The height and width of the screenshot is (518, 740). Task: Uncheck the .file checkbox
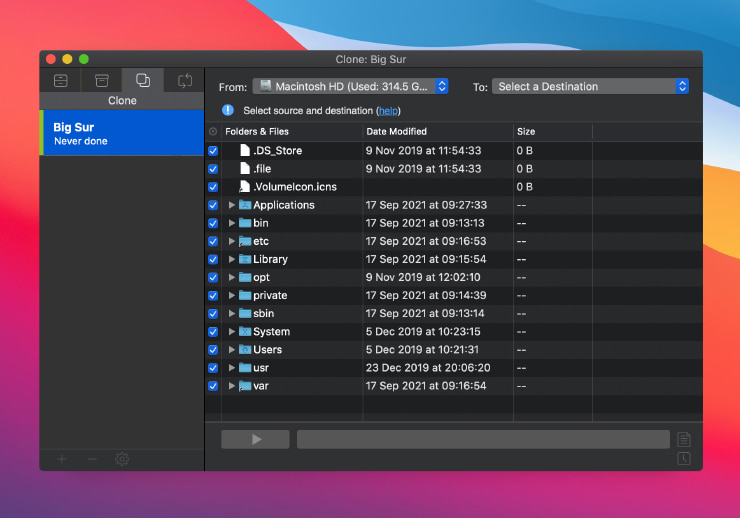213,169
